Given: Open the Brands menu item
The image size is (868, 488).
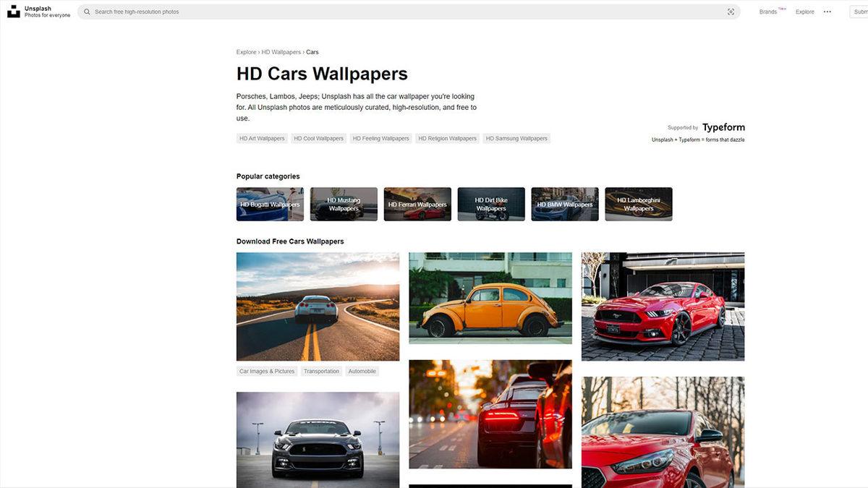Looking at the screenshot, I should (768, 12).
